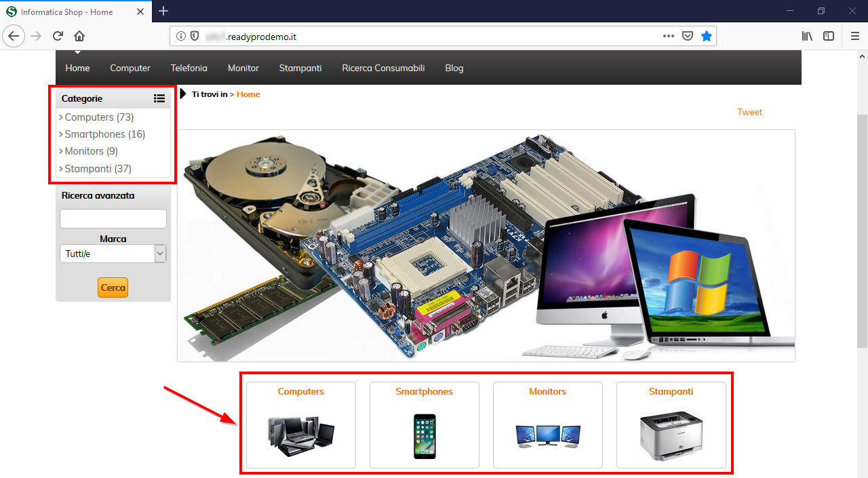
Task: Go back to the previous page
Action: tap(14, 36)
